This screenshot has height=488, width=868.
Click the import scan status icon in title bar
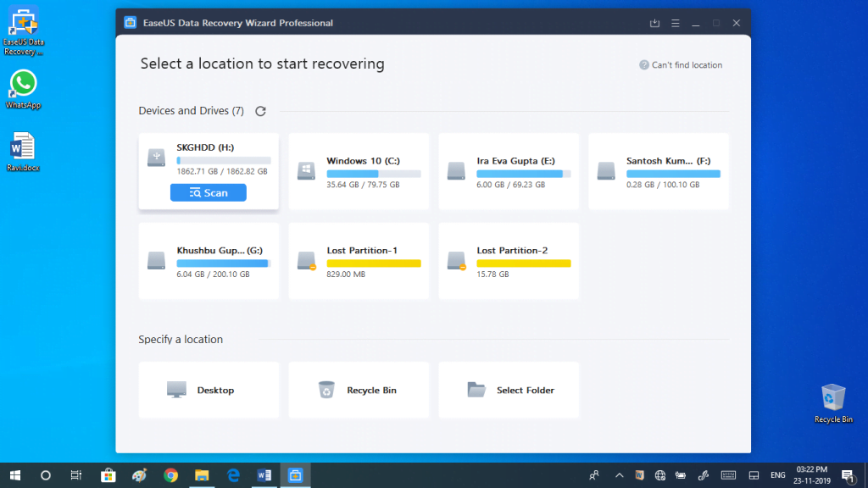655,23
